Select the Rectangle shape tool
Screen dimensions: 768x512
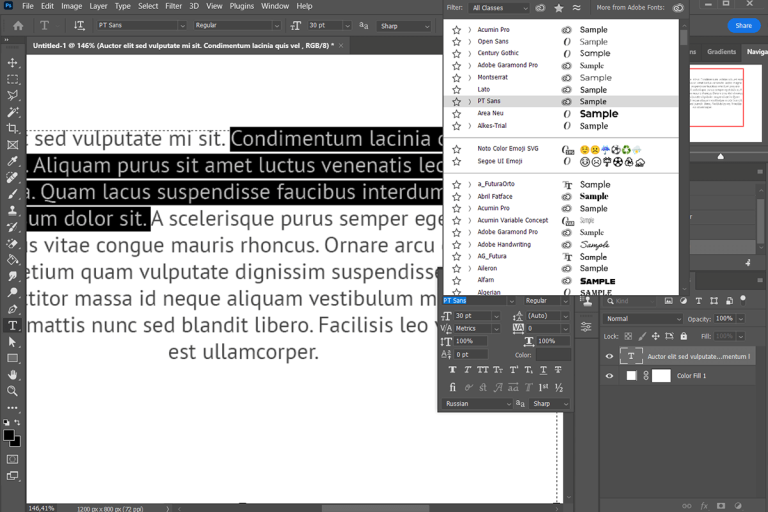point(13,358)
